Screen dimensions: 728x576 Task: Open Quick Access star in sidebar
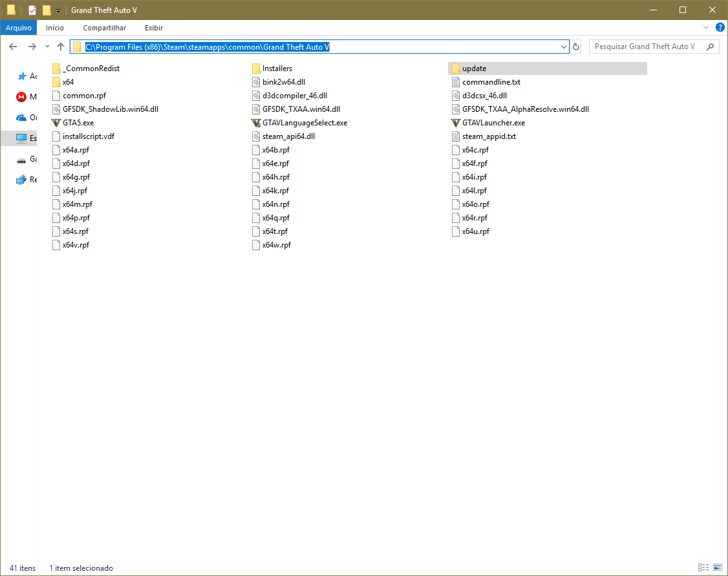pos(21,76)
